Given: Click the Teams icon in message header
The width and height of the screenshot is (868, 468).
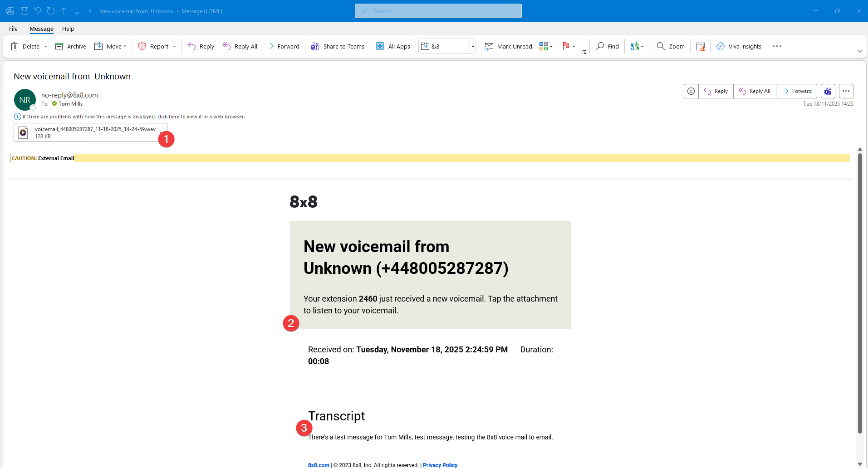Looking at the screenshot, I should (x=828, y=91).
